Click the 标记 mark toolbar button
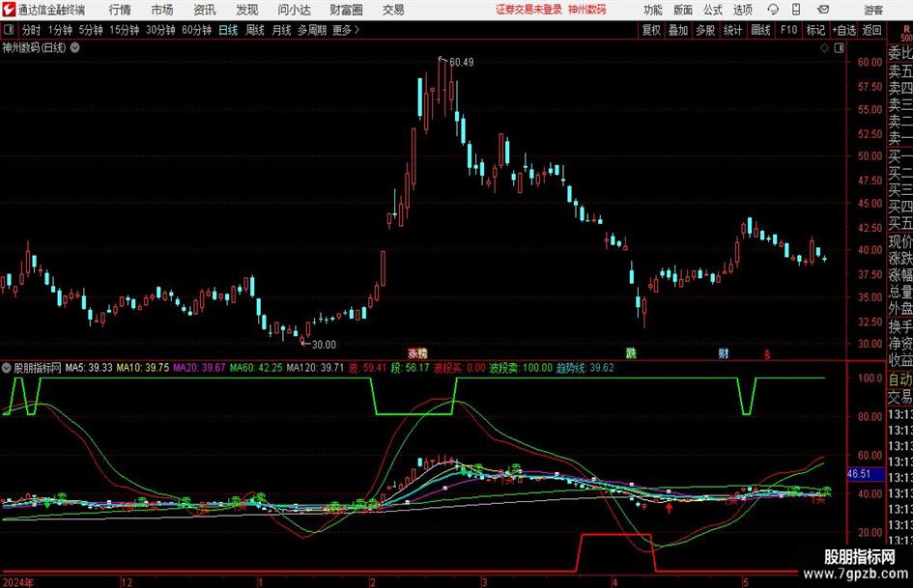 tap(815, 30)
